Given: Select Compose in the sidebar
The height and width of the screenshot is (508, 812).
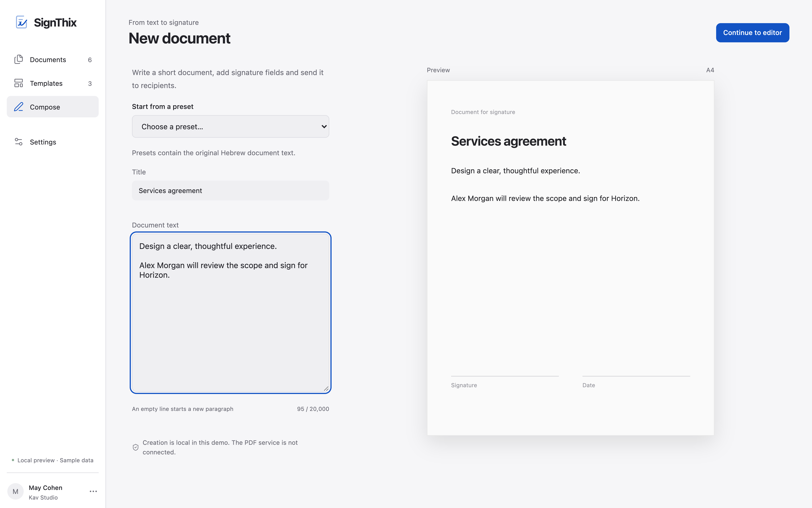Looking at the screenshot, I should pyautogui.click(x=53, y=107).
